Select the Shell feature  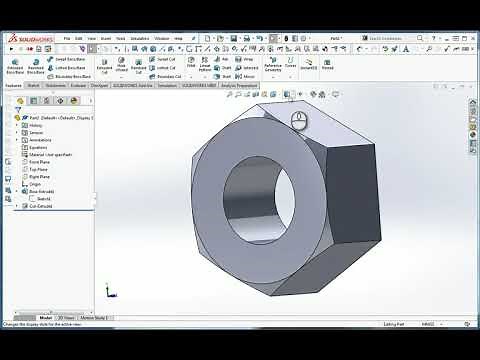point(222,76)
